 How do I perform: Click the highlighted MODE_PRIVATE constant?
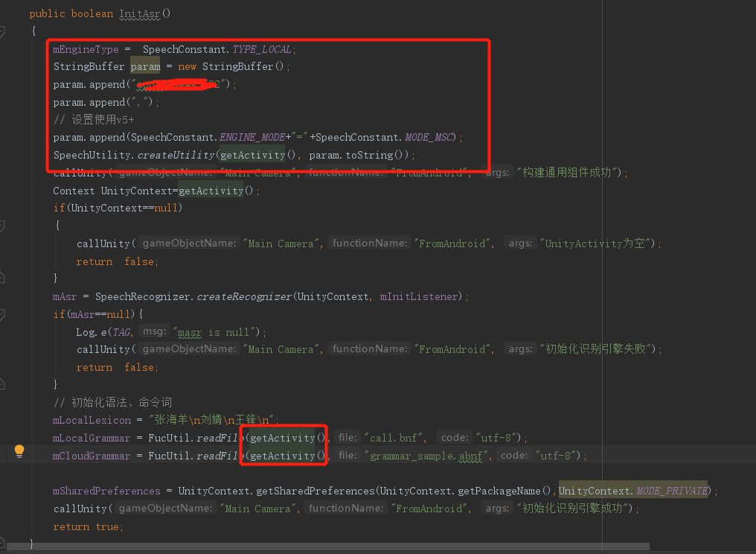pyautogui.click(x=672, y=491)
